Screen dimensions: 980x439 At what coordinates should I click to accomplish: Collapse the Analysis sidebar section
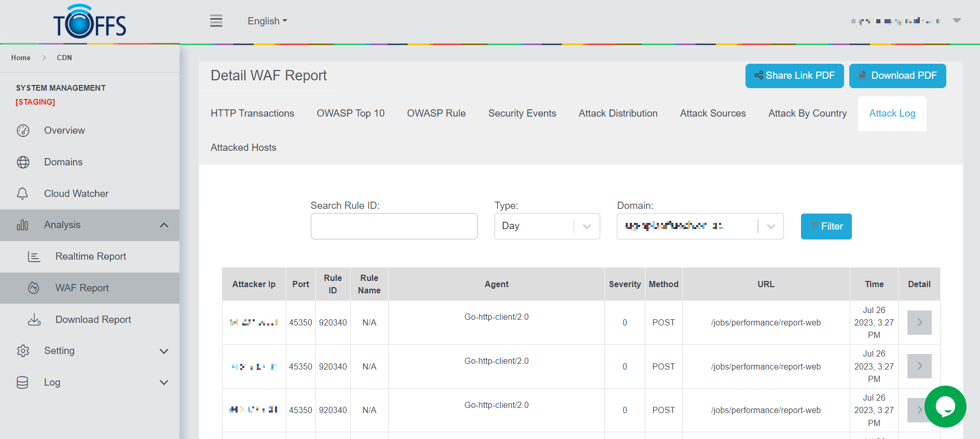tap(164, 225)
